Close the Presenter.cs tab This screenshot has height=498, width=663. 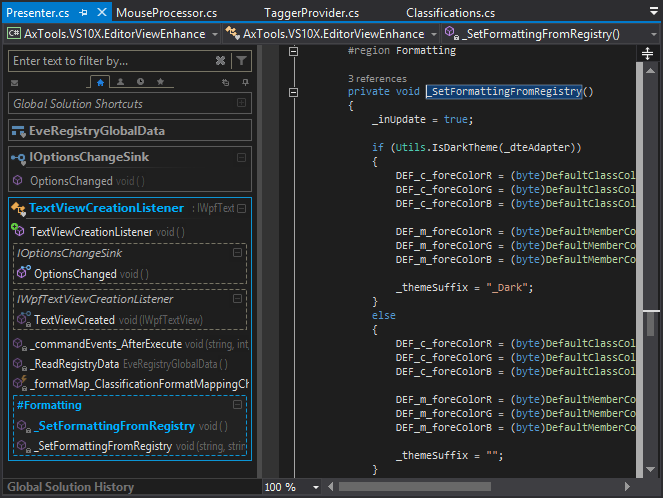102,12
